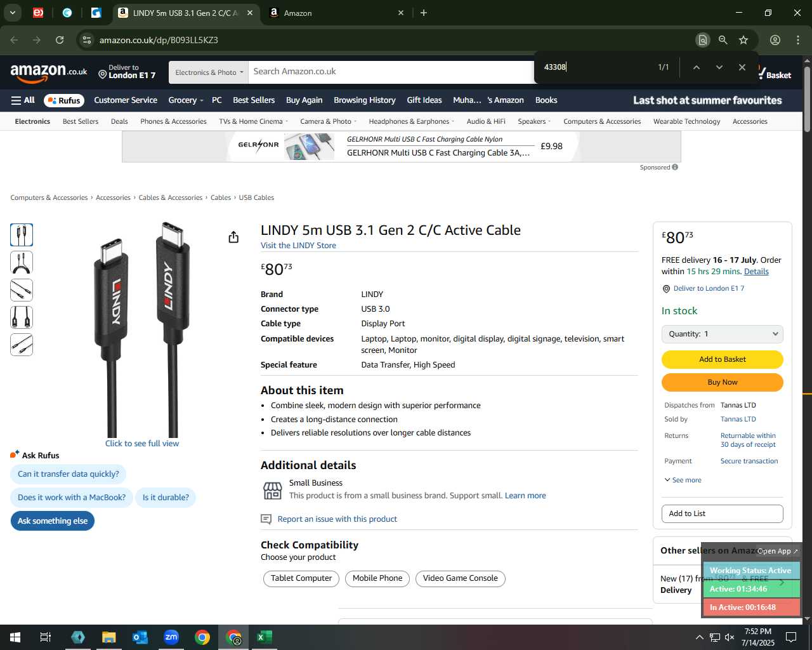The image size is (812, 650).
Task: Click the Amazon.co.uk logo
Action: (49, 73)
